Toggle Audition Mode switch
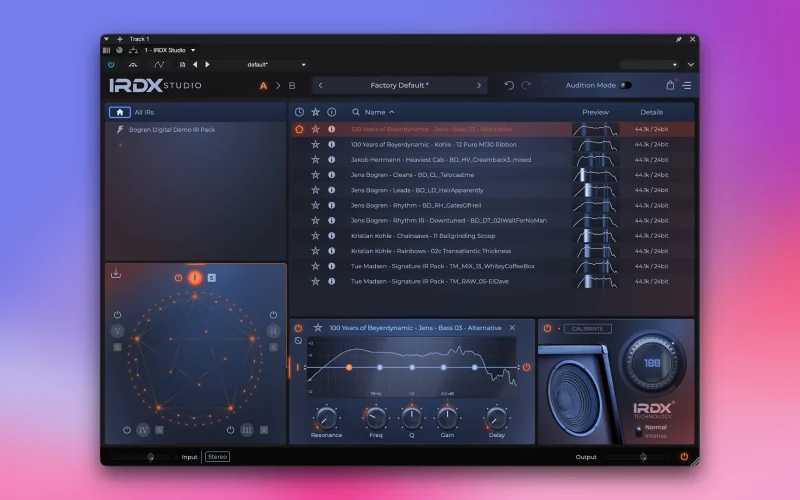The height and width of the screenshot is (500, 800). [x=626, y=85]
